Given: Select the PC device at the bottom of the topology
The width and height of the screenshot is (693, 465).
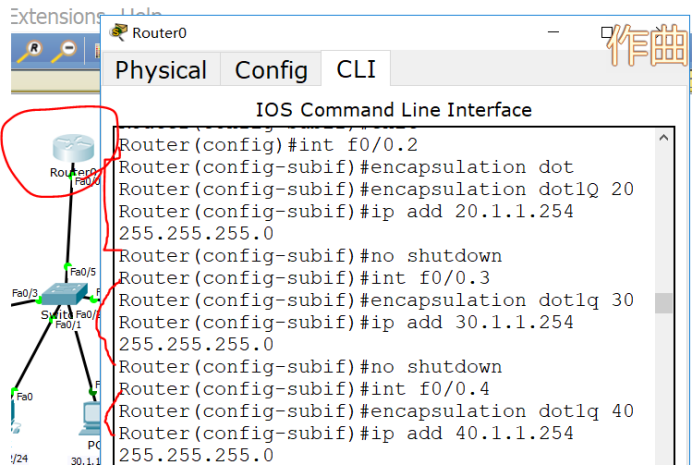Looking at the screenshot, I should click(91, 419).
